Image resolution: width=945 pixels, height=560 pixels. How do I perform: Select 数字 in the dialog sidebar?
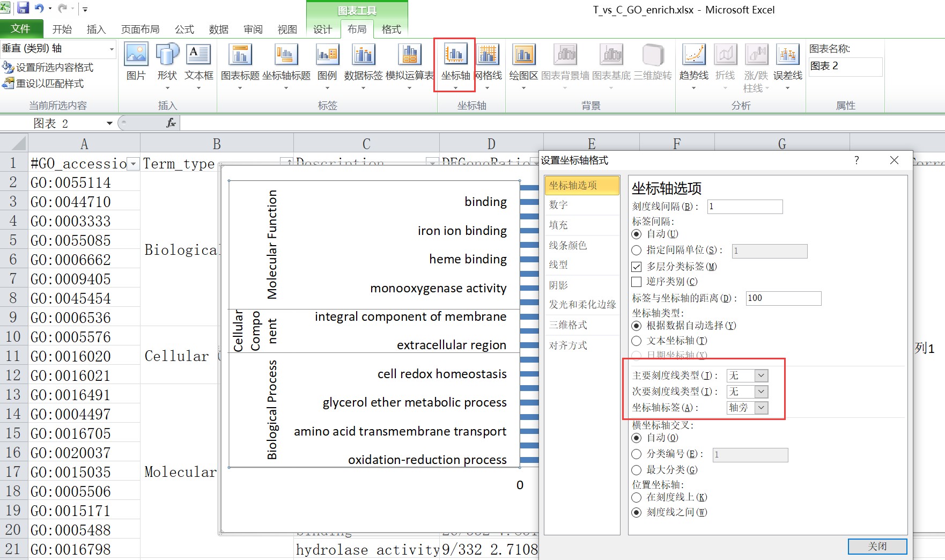(582, 205)
